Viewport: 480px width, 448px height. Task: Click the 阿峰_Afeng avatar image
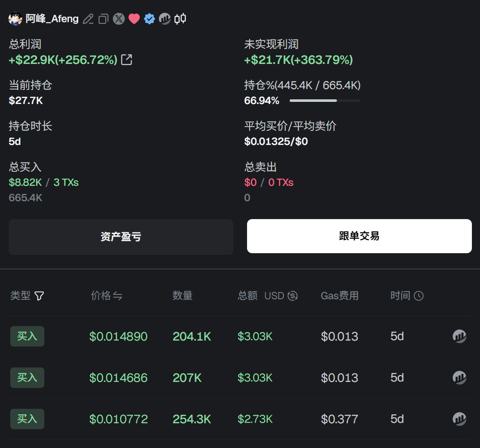point(15,19)
